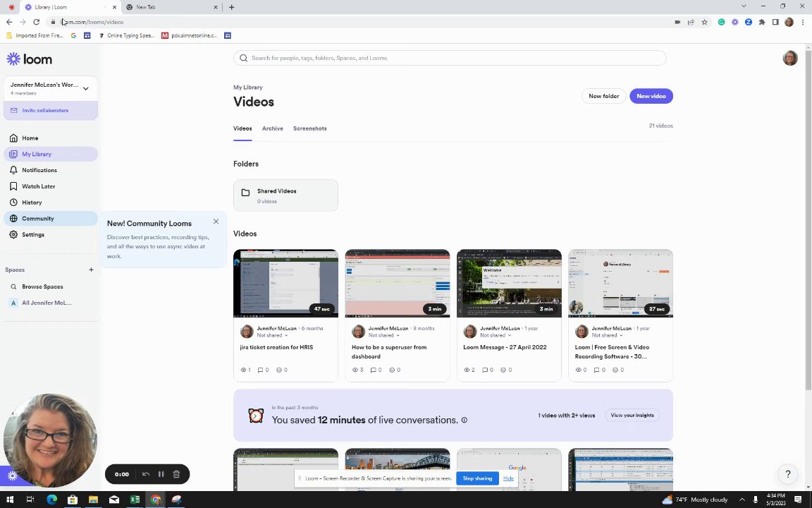Restart recording with undo arrow

[x=146, y=474]
